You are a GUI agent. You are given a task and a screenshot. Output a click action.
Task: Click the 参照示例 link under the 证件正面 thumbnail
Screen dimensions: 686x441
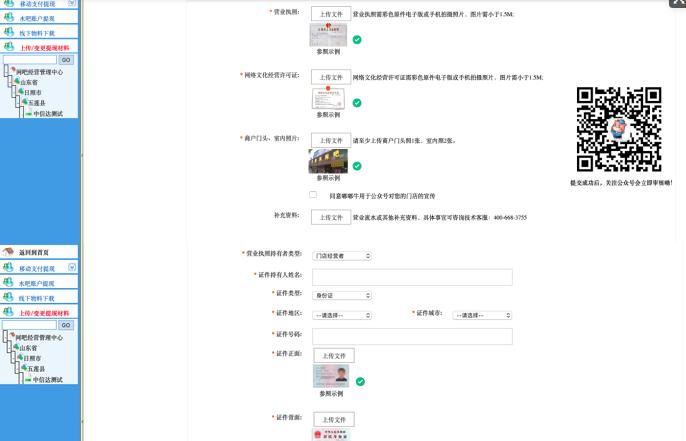(331, 393)
